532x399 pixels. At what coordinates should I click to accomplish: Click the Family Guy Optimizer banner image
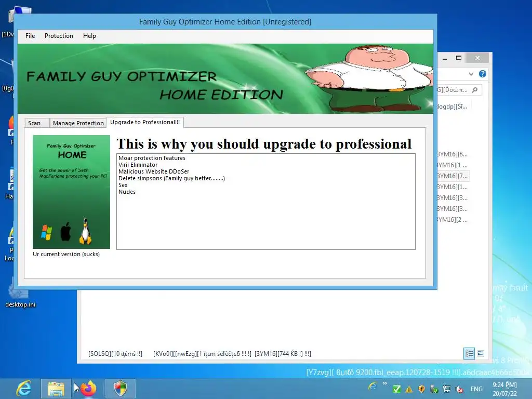point(225,78)
